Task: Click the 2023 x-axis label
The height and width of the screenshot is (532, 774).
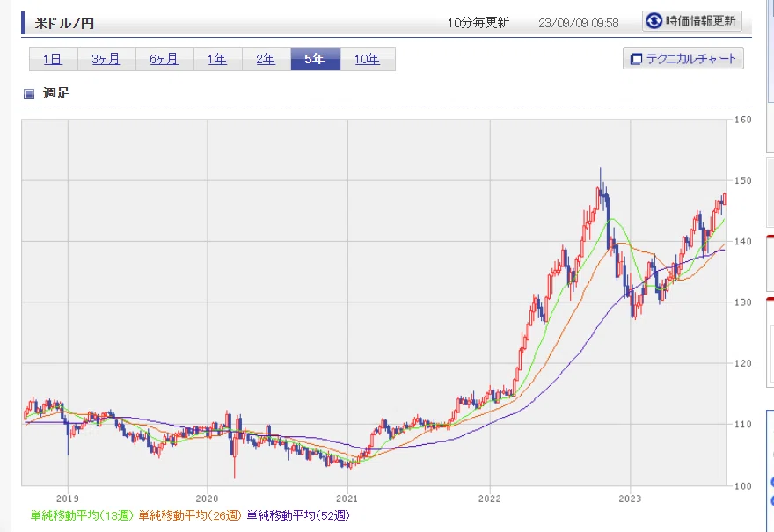Action: tap(630, 499)
